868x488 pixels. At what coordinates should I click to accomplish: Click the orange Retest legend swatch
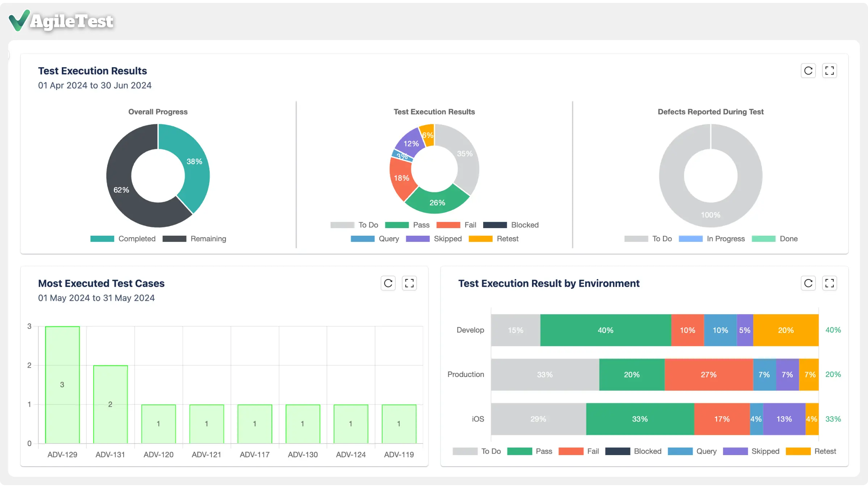click(481, 239)
